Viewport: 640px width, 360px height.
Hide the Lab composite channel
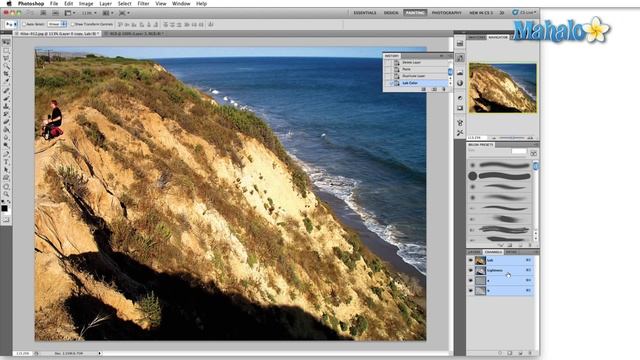471,260
